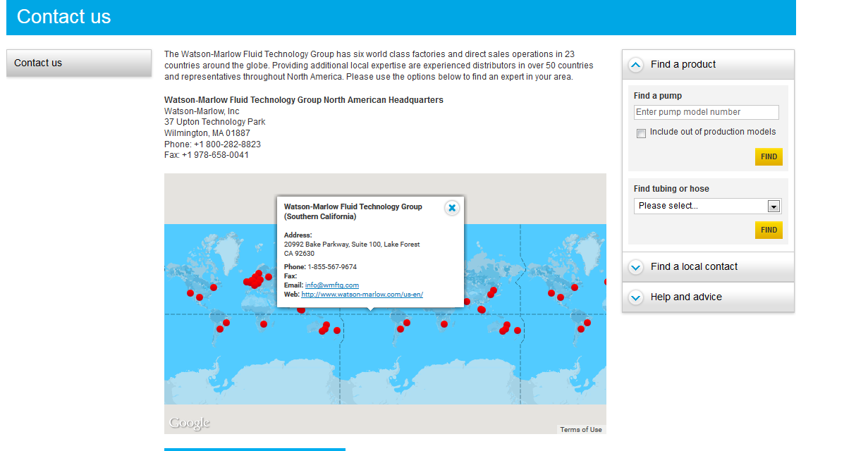Viewport: 868px width, 451px height.
Task: Click the Find a pump label
Action: 658,96
